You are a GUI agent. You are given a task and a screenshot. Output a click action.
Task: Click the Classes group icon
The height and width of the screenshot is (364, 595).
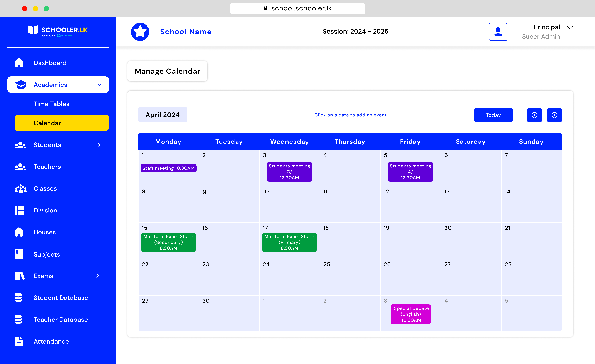tap(20, 188)
